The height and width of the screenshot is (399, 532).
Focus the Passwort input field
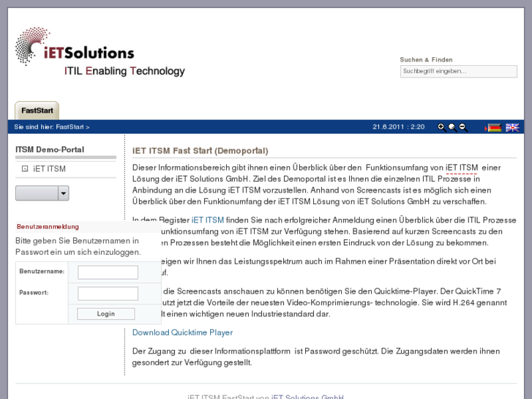point(108,294)
